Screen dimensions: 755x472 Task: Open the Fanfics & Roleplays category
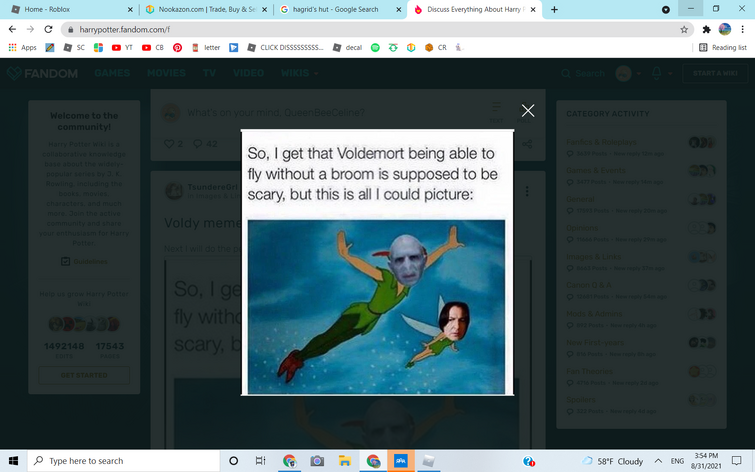coord(601,142)
